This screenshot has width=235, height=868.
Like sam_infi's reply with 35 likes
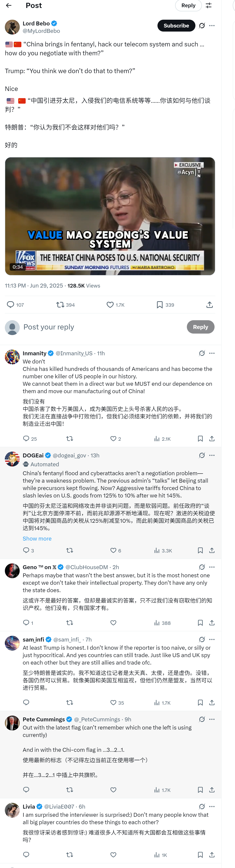tap(113, 703)
